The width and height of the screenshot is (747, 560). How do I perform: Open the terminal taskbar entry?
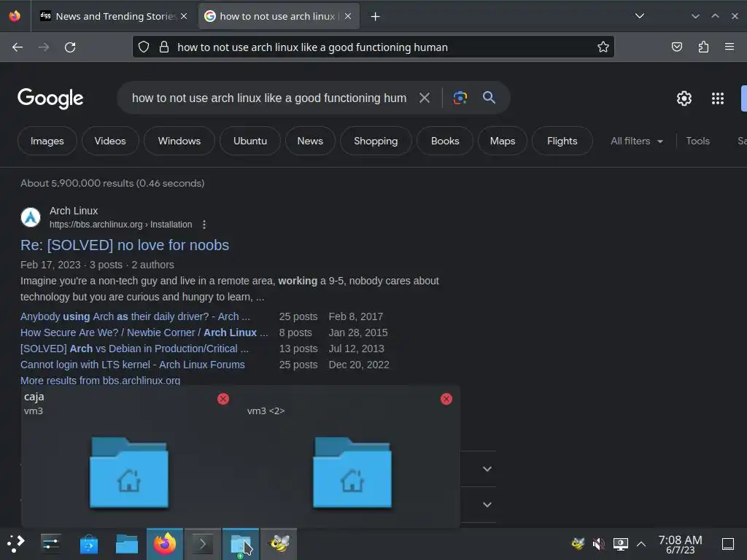(203, 544)
